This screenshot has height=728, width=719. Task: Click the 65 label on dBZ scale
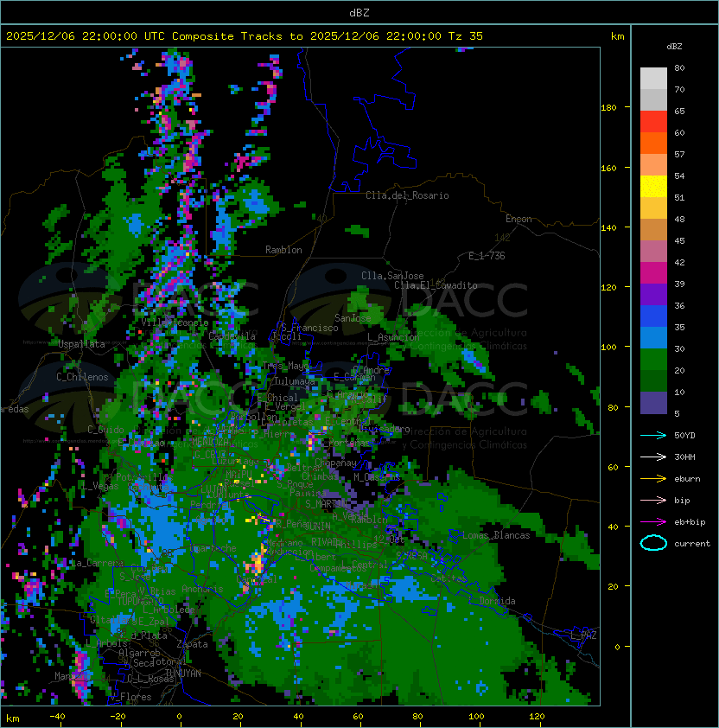(x=679, y=111)
